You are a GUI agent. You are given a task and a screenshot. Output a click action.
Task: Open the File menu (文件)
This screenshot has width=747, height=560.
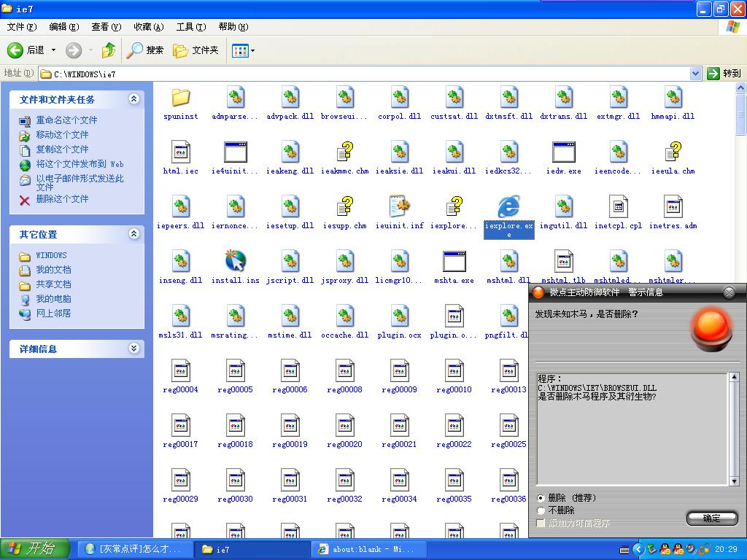(x=21, y=27)
